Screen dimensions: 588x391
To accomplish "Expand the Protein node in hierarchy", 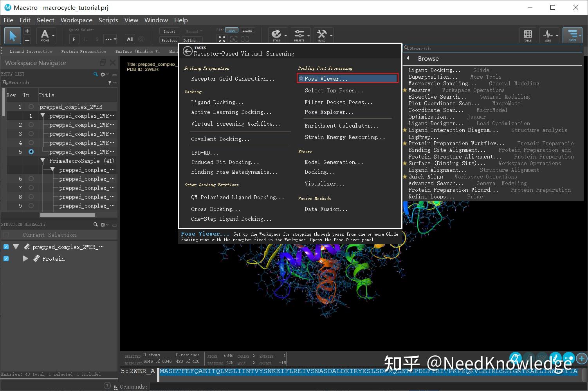I will (x=25, y=259).
